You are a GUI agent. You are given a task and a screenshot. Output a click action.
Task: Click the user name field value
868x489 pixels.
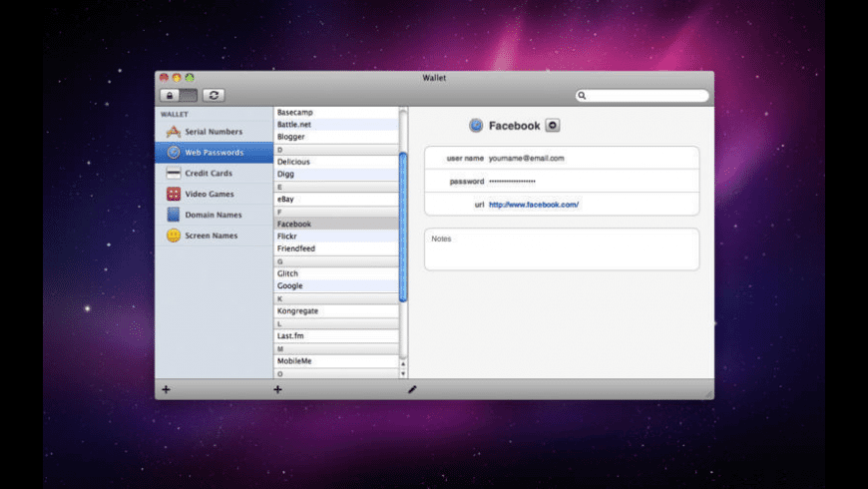point(527,159)
